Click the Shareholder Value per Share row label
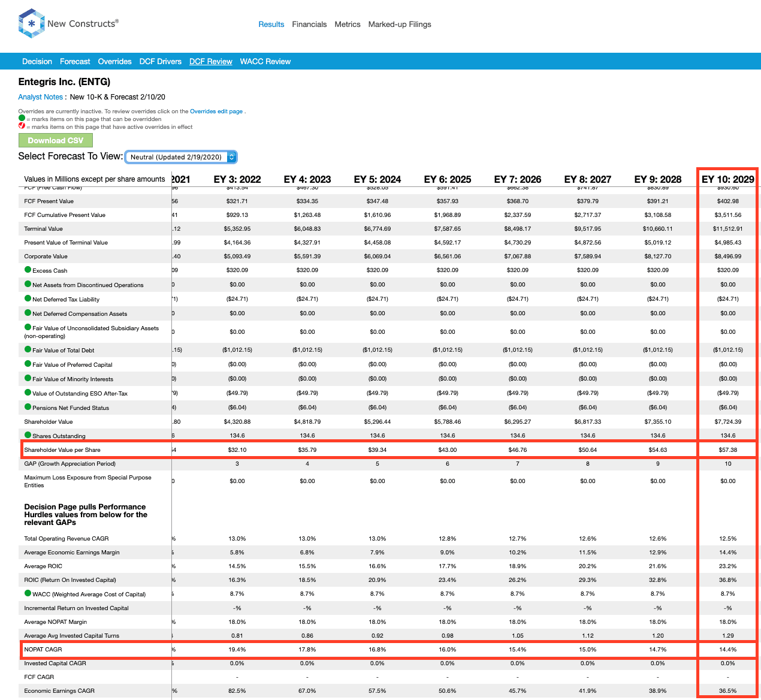This screenshot has height=700, width=761. [x=62, y=450]
